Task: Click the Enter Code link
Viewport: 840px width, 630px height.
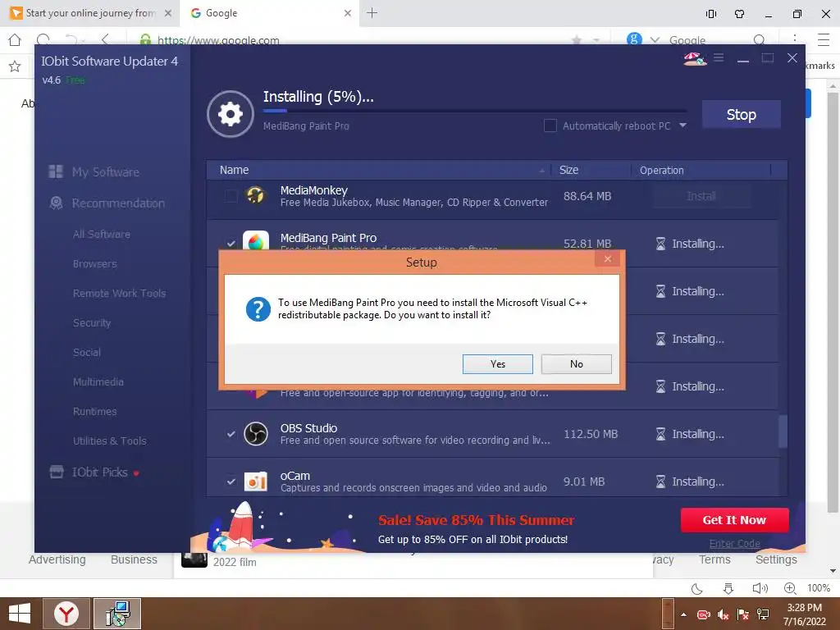Action: tap(734, 543)
